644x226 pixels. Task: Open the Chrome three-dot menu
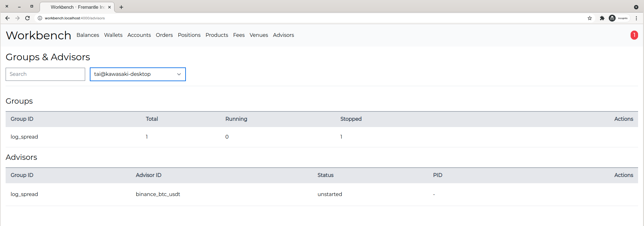point(637,18)
